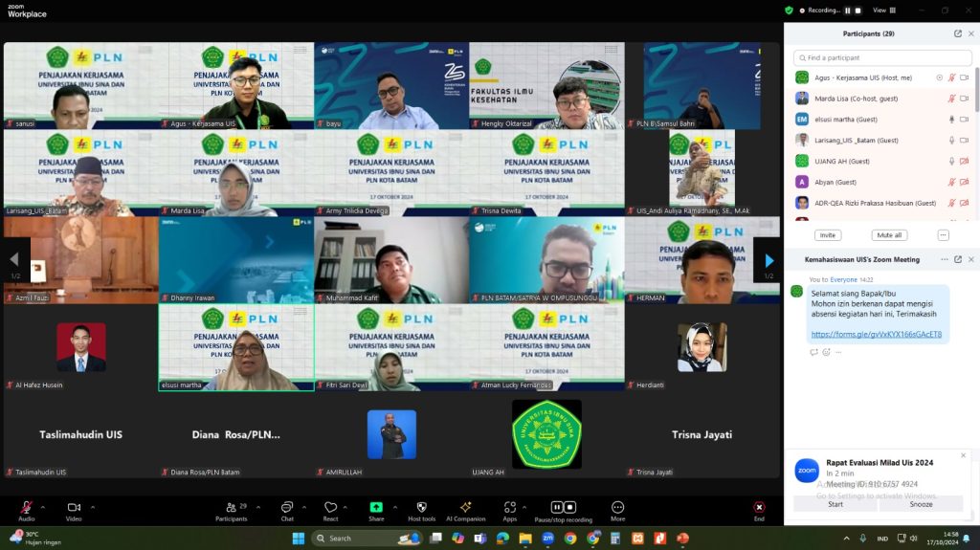This screenshot has height=550, width=980.
Task: Open the AI Companion panel
Action: [465, 508]
